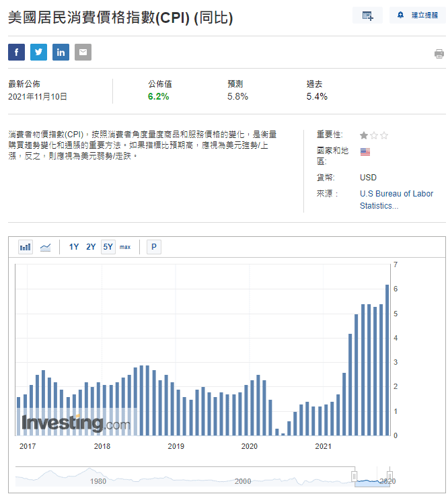Click the tallest bar in the chart
Image resolution: width=448 pixels, height=496 pixels.
[387, 360]
